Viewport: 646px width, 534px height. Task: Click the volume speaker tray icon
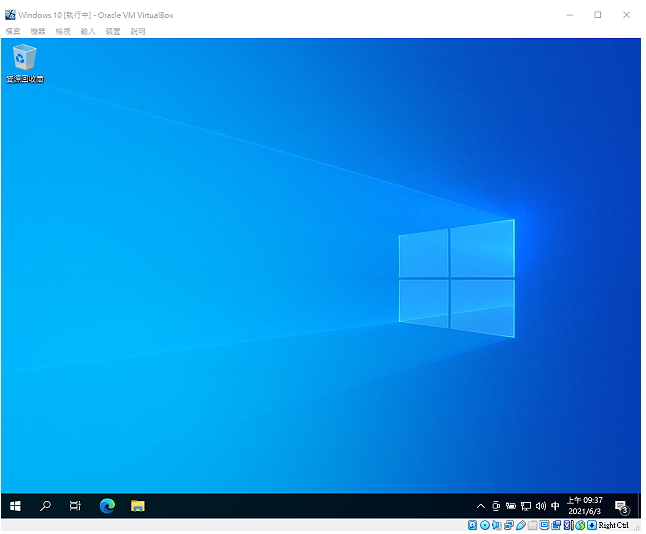point(541,506)
